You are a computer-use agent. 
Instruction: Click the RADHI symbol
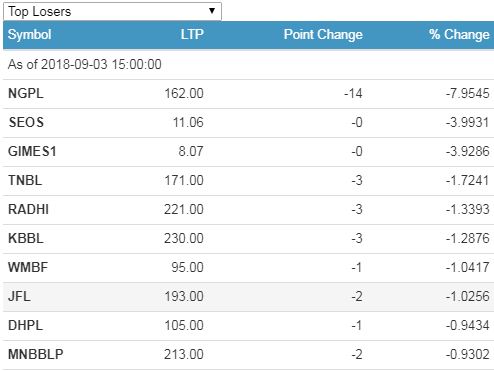pos(28,209)
